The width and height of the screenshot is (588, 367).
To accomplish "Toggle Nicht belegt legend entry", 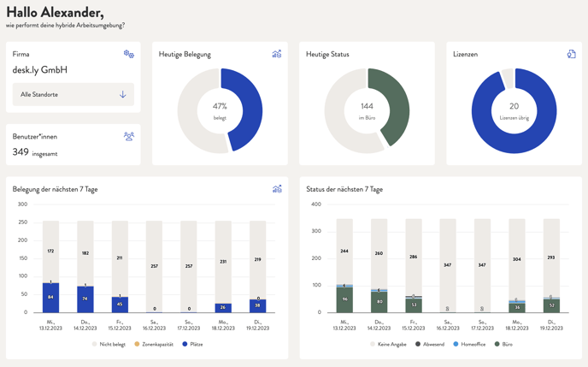I will point(109,344).
